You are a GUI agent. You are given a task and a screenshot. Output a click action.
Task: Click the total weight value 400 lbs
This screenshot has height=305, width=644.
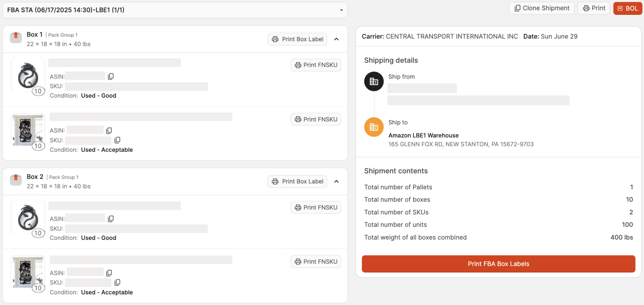622,237
